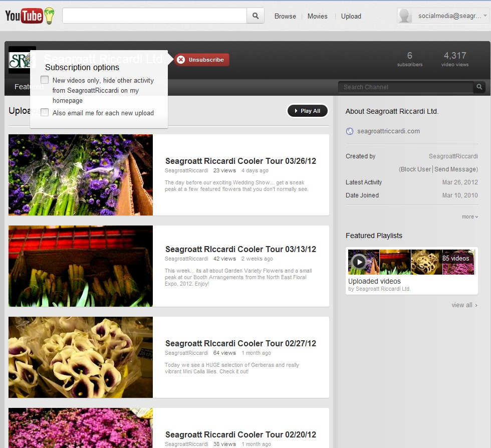Click the Play All button
The height and width of the screenshot is (448, 491).
(308, 111)
